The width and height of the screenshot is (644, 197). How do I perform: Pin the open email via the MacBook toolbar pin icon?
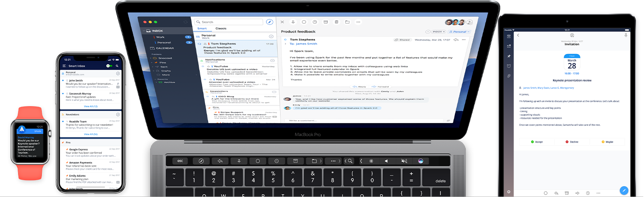(293, 22)
